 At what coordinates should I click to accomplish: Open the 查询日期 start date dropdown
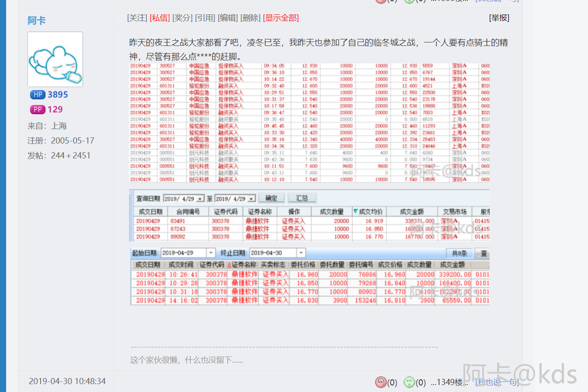[x=200, y=199]
